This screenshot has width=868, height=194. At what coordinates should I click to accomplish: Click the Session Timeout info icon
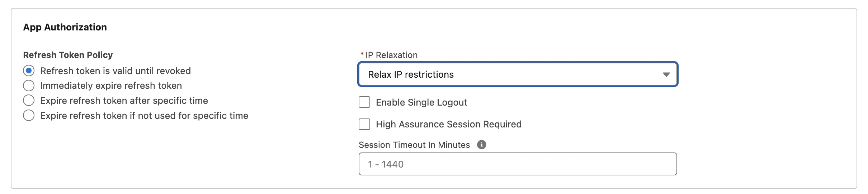[x=481, y=145]
